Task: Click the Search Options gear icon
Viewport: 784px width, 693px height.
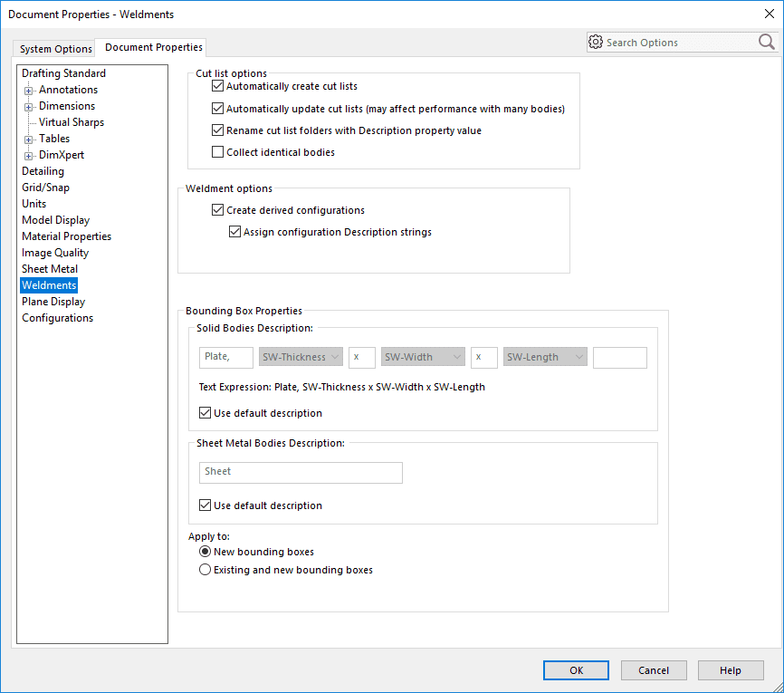Action: [596, 42]
